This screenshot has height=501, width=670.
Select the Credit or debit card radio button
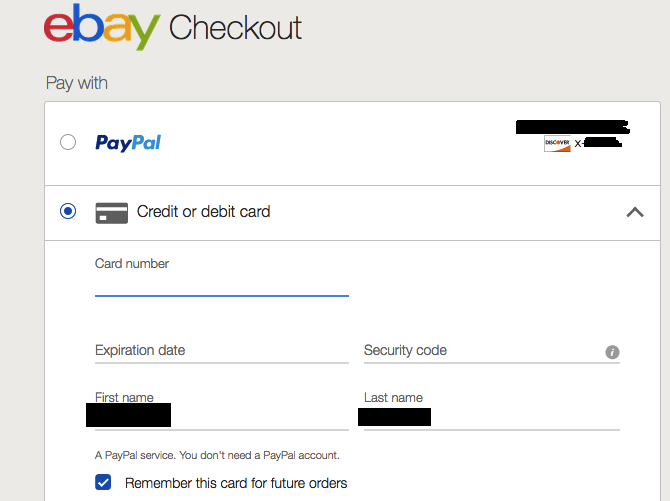68,211
